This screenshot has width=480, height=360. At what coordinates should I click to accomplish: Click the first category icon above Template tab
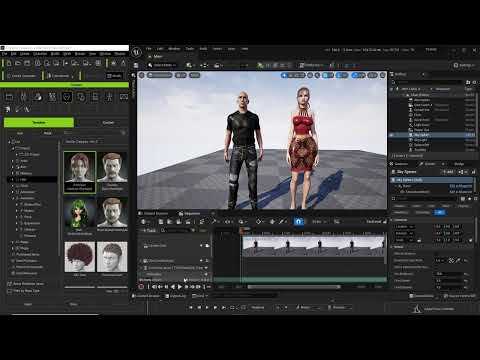coord(9,97)
